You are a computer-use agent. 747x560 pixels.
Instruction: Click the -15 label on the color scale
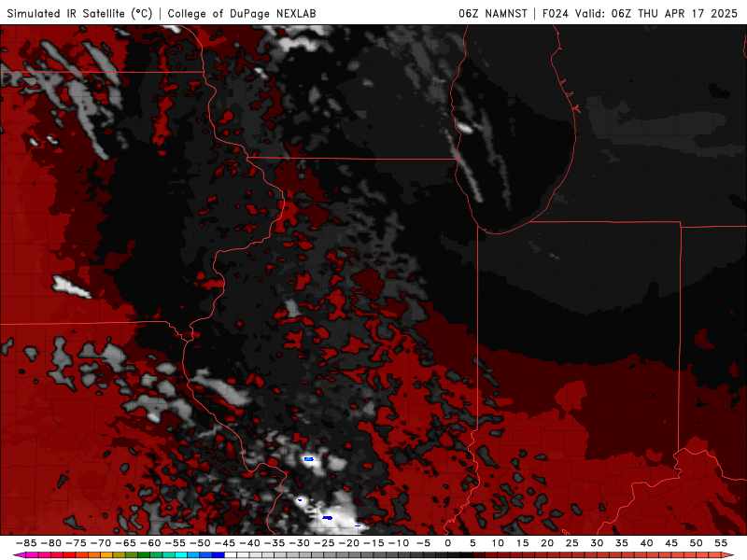(373, 543)
